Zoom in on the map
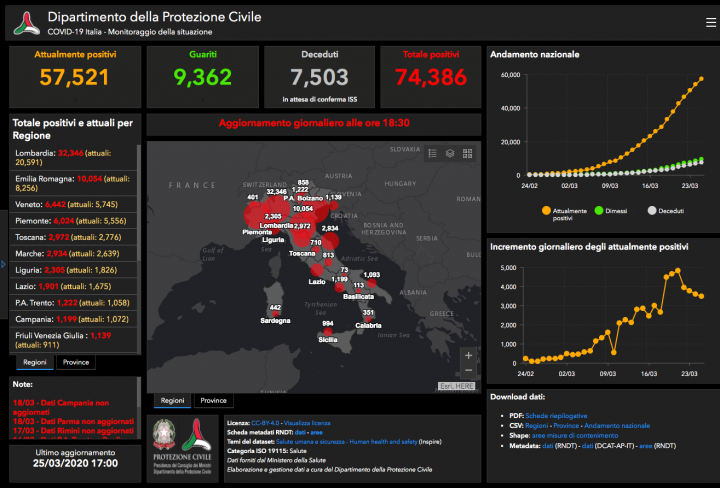The image size is (720, 488). (469, 355)
